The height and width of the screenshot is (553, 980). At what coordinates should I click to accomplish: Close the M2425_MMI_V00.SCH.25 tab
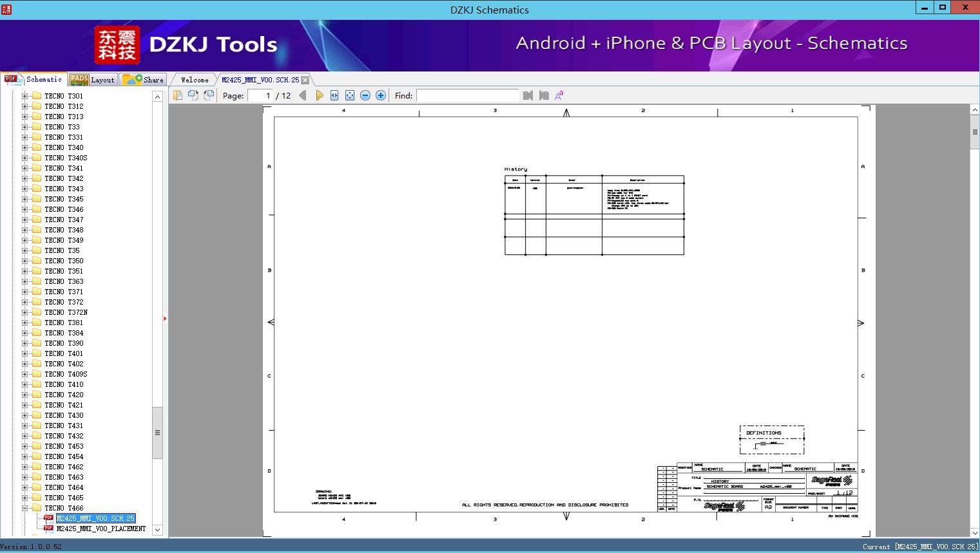[x=305, y=80]
